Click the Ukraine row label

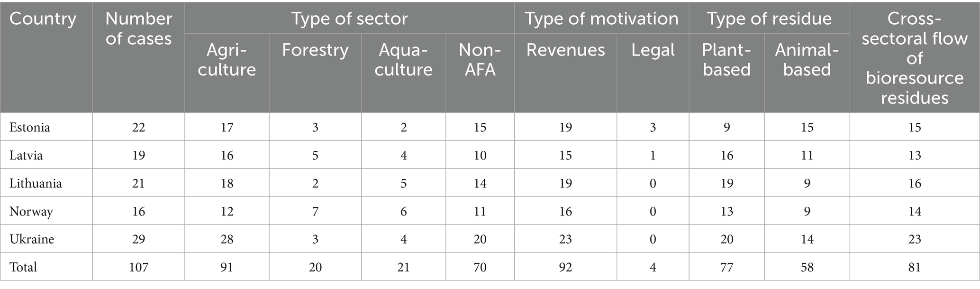click(x=31, y=239)
